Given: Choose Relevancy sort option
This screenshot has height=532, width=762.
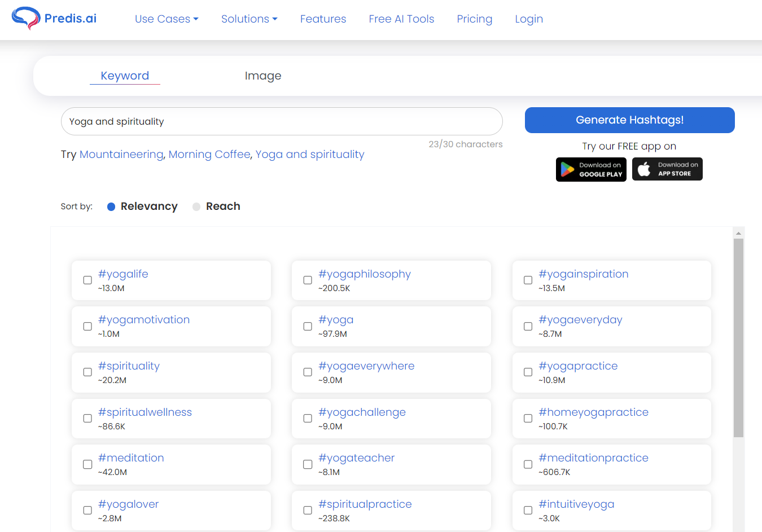Looking at the screenshot, I should pyautogui.click(x=111, y=206).
